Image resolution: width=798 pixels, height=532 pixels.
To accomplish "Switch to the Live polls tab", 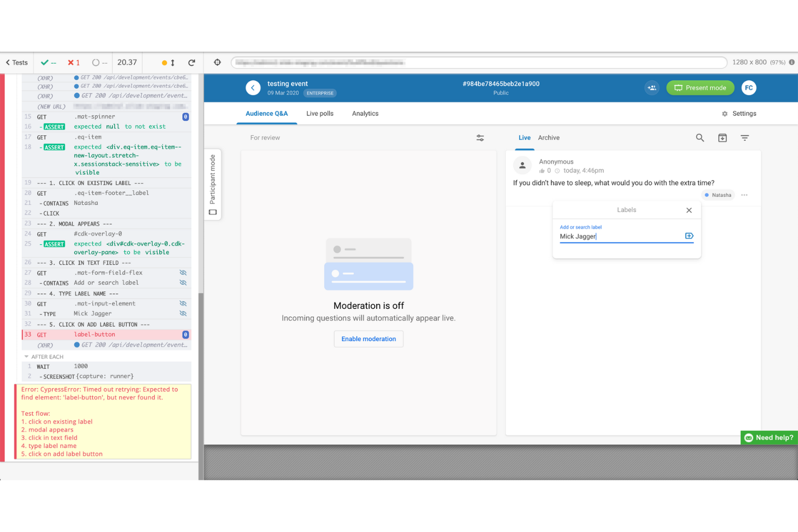I will (x=320, y=113).
